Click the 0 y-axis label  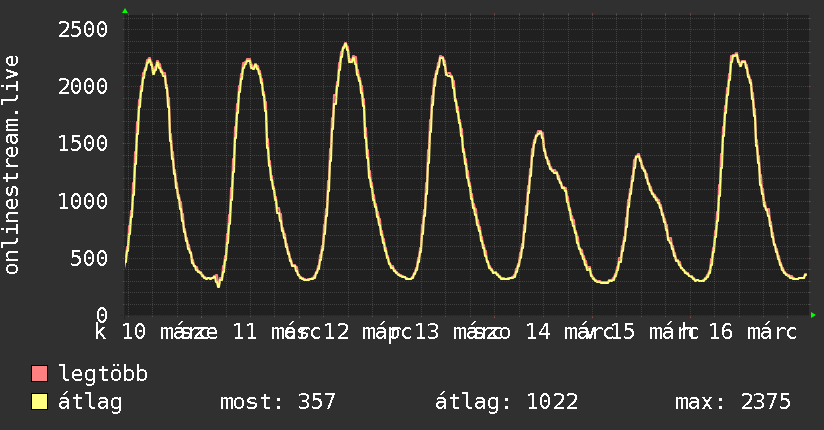click(102, 315)
